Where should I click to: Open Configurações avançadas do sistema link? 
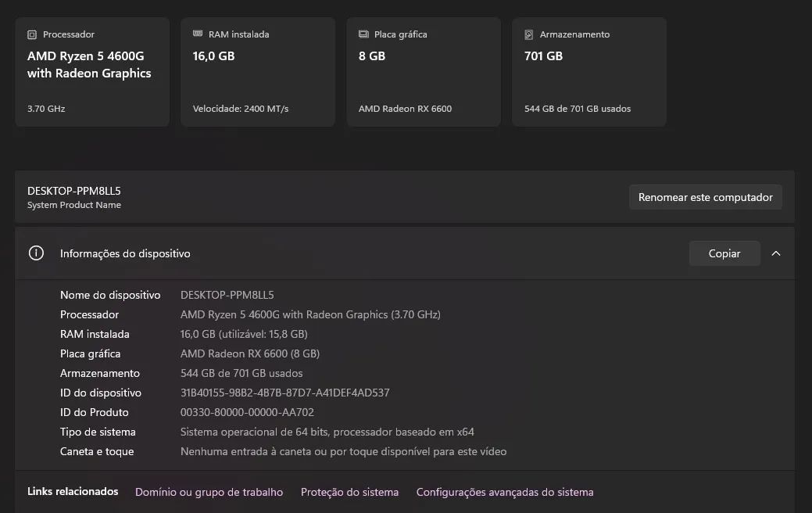tap(505, 492)
